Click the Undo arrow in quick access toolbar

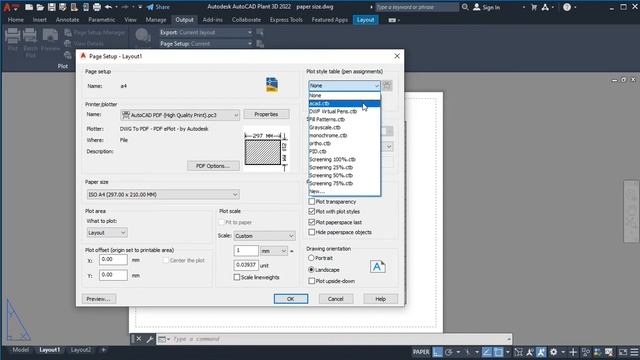pyautogui.click(x=109, y=7)
